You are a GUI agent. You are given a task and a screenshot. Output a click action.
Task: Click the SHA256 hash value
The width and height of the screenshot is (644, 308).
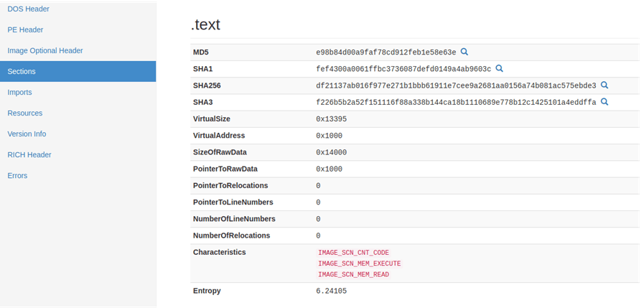[x=456, y=85]
